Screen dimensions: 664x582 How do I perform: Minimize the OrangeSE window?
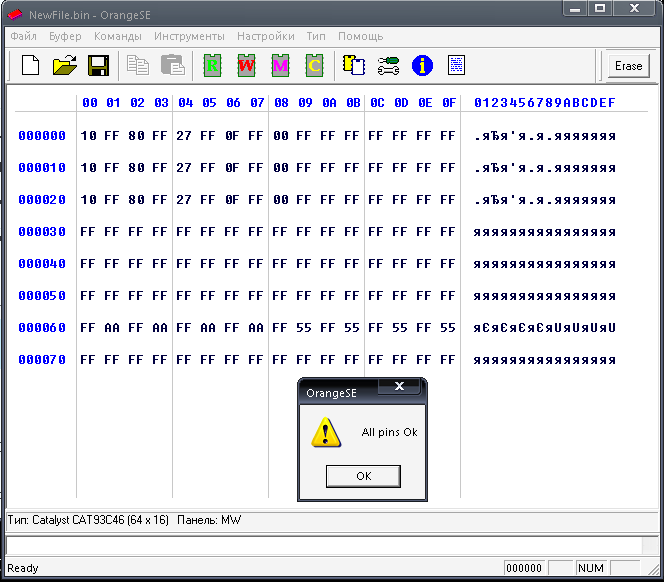pyautogui.click(x=575, y=9)
